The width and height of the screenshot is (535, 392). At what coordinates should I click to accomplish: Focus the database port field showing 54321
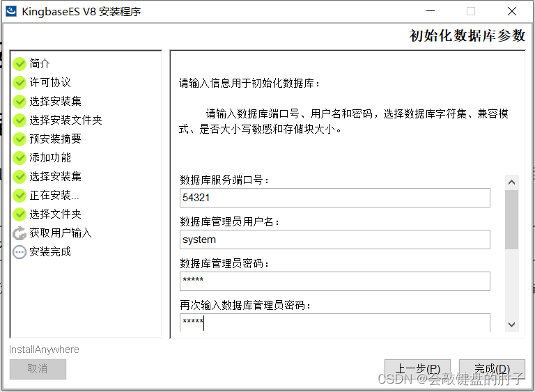tap(334, 198)
